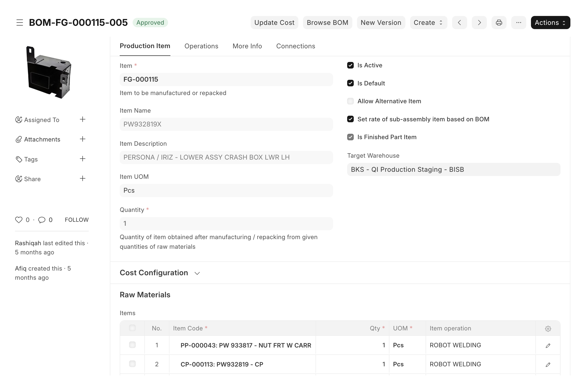
Task: Uncheck the Is Active checkbox
Action: pyautogui.click(x=350, y=65)
